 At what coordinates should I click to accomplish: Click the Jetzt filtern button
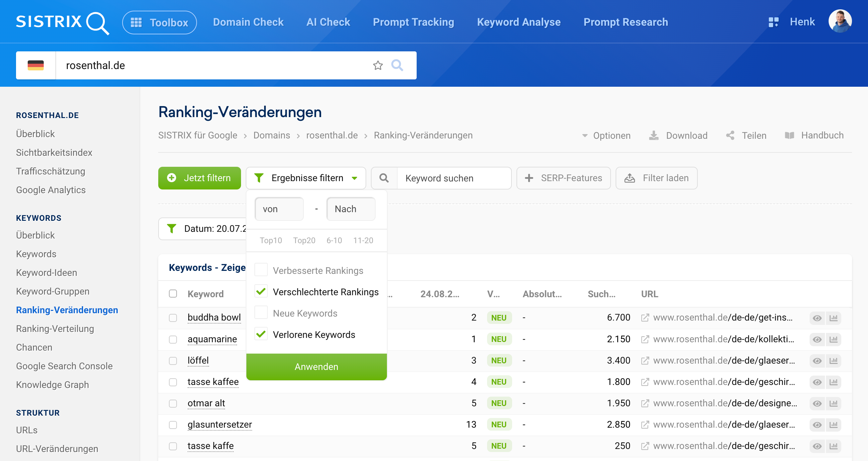point(200,178)
